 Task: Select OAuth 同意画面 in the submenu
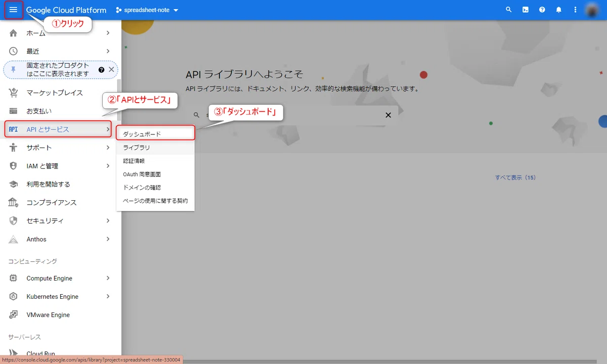155,174
